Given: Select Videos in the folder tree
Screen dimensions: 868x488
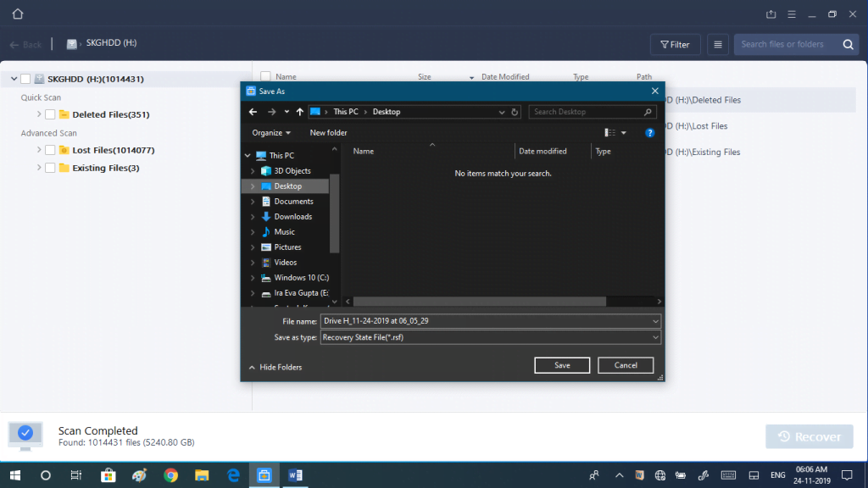Looking at the screenshot, I should (285, 263).
